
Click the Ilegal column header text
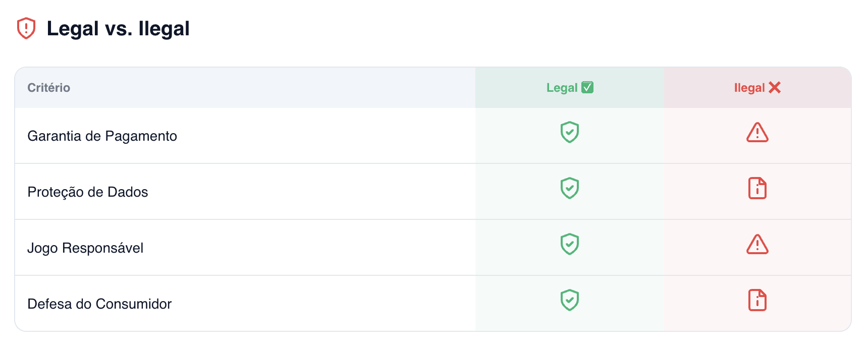coord(749,88)
